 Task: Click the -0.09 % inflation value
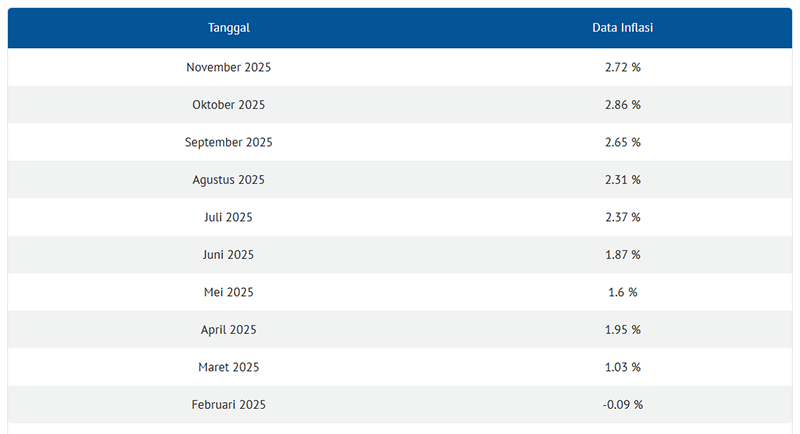(x=622, y=405)
